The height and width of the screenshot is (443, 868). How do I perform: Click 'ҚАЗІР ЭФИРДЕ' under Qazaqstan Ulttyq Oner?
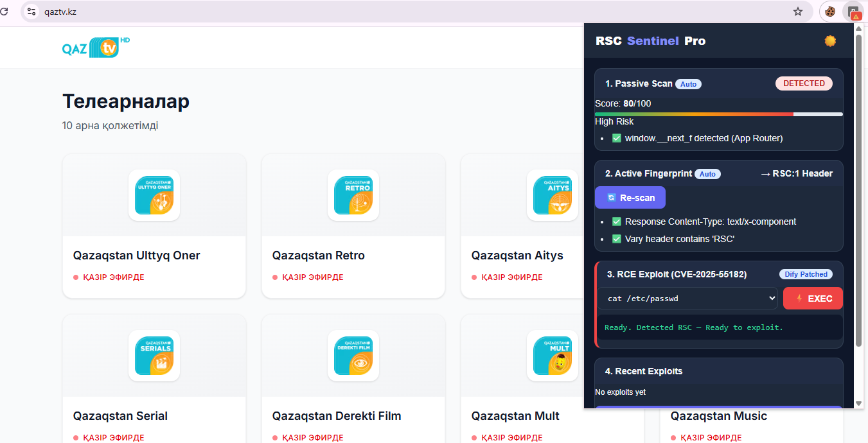(113, 277)
